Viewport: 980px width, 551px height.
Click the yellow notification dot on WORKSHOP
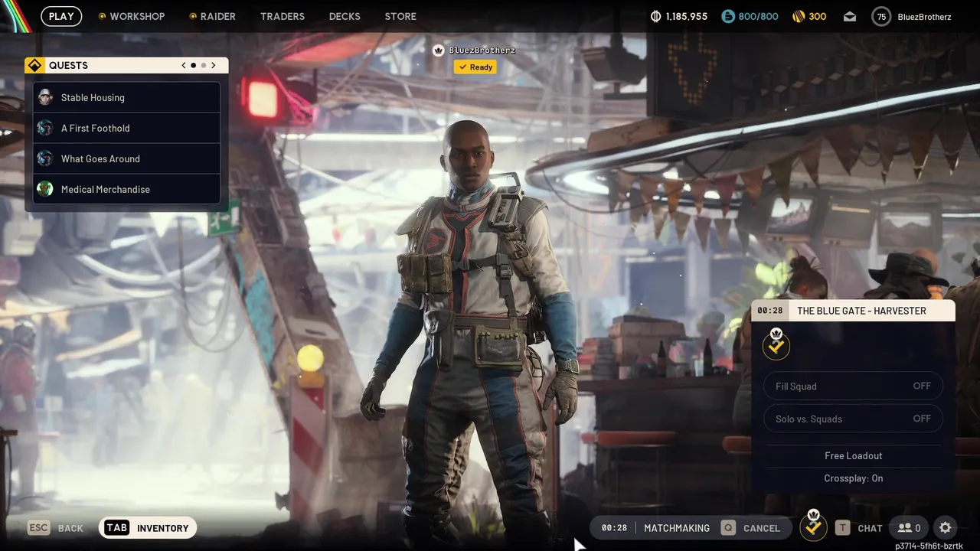coord(102,16)
